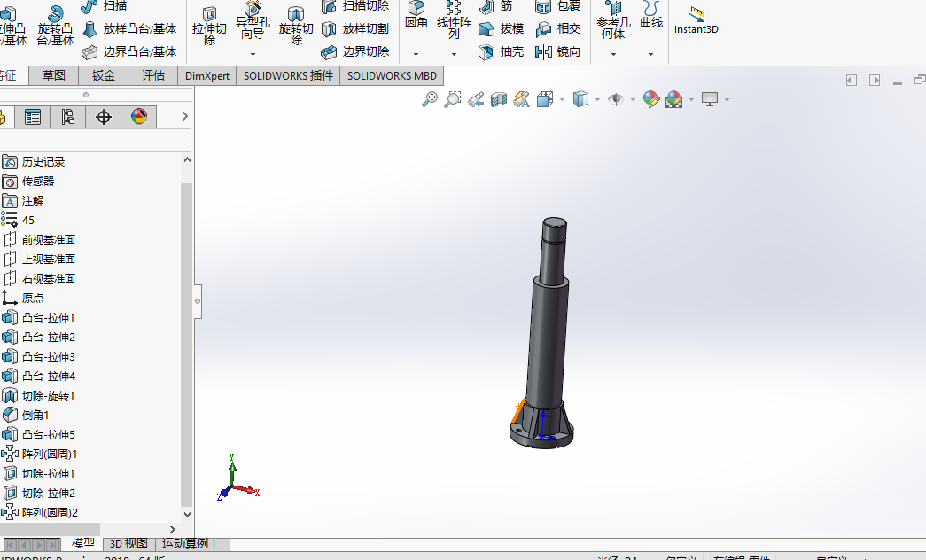Screen dimensions: 926x560
Task: Use the Shell (抽壳) tool
Action: tap(501, 52)
